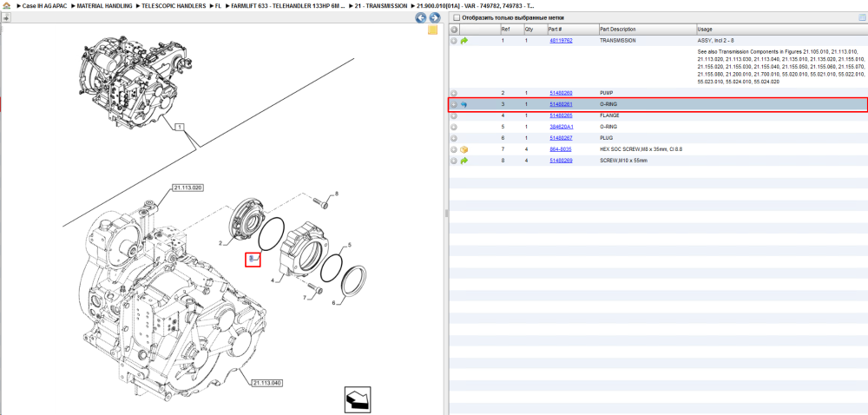Click the grey circle icon on ref 5 O-RING row
Viewport: 868px width, 415px height.
point(454,127)
